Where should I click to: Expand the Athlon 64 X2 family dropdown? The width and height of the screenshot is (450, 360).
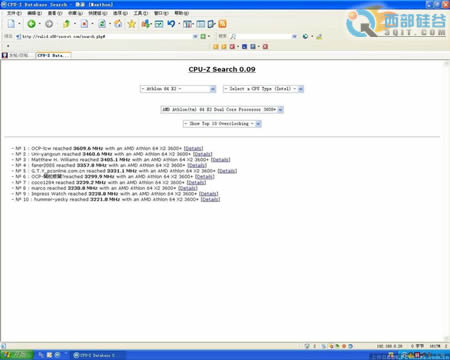click(178, 89)
